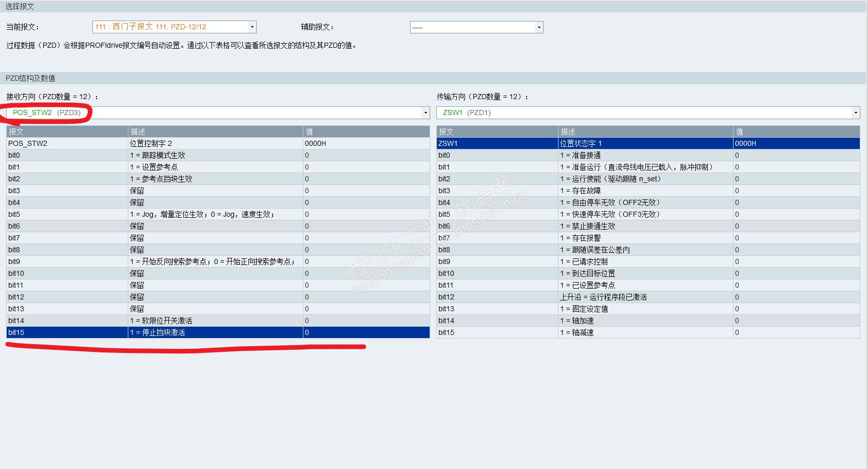Select the 'Jog，增量定位生效' bit5 row
Screen dimensions: 868x469
point(218,214)
